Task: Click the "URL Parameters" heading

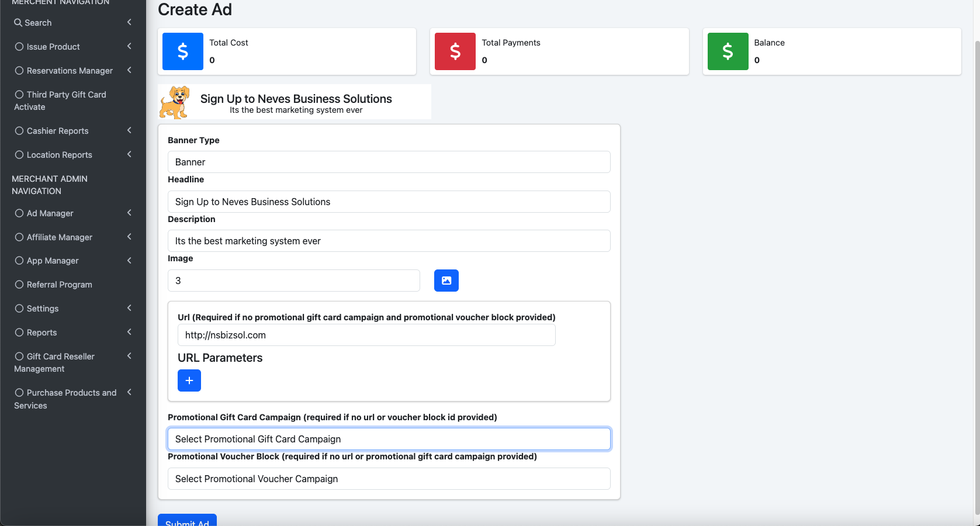Action: point(220,358)
